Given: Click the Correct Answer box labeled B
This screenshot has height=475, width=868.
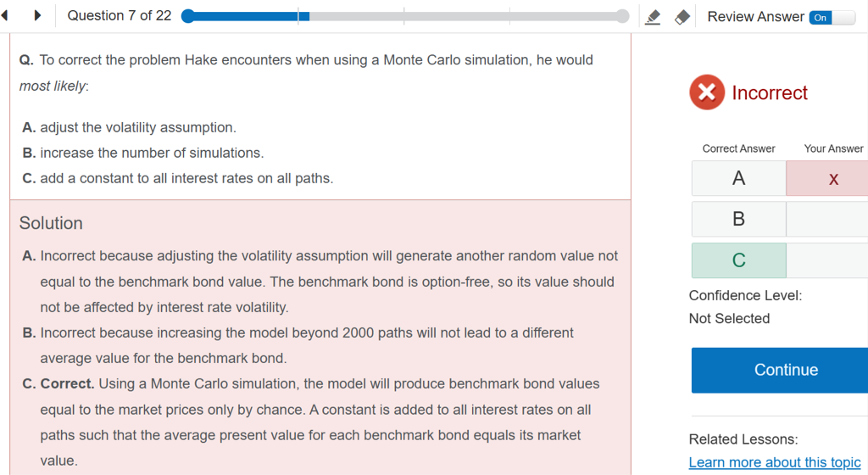Looking at the screenshot, I should 738,219.
